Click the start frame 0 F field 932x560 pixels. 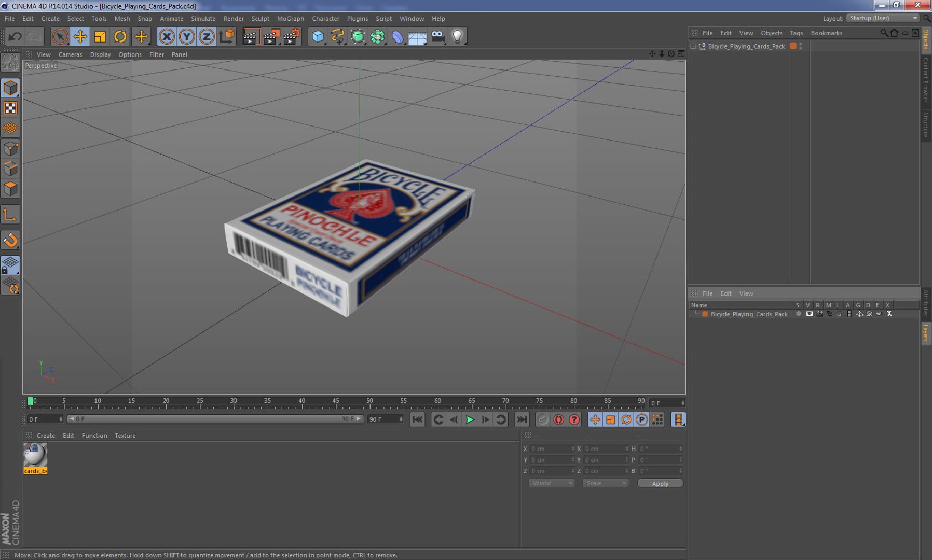(45, 419)
